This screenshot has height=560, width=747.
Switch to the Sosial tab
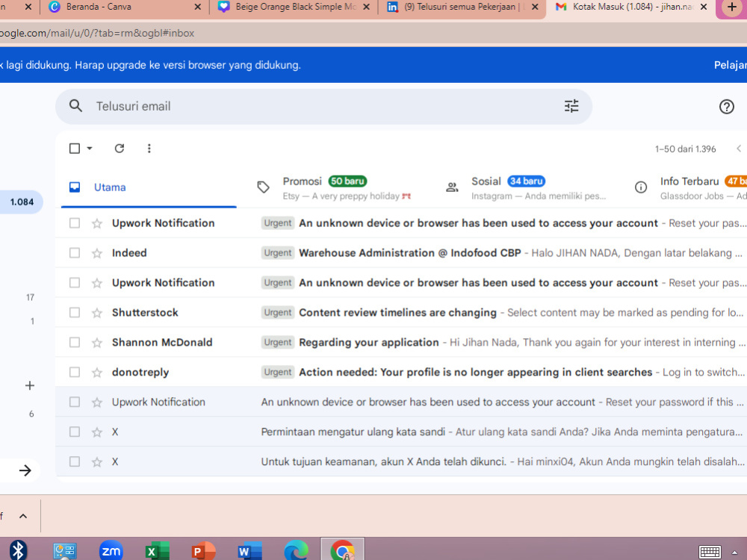(527, 188)
